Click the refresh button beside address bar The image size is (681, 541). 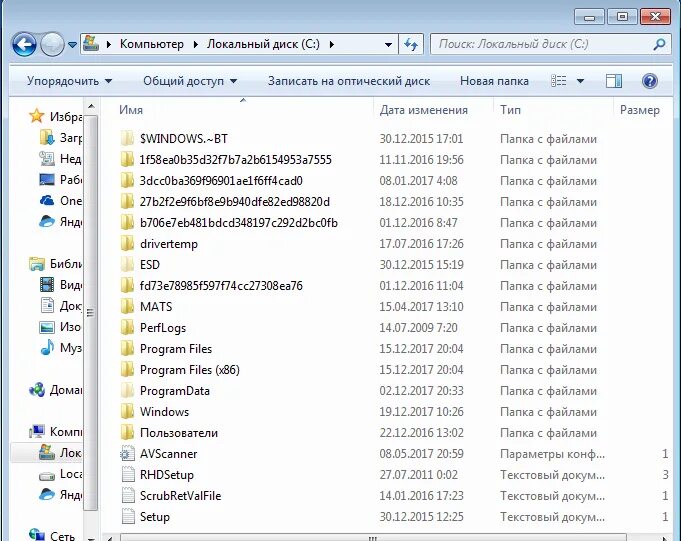click(x=411, y=44)
